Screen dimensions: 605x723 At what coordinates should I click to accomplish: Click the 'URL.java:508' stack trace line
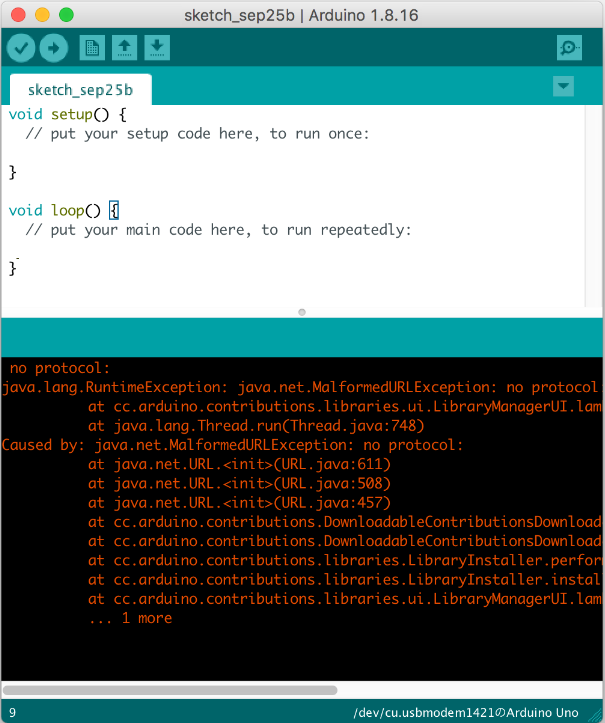239,483
